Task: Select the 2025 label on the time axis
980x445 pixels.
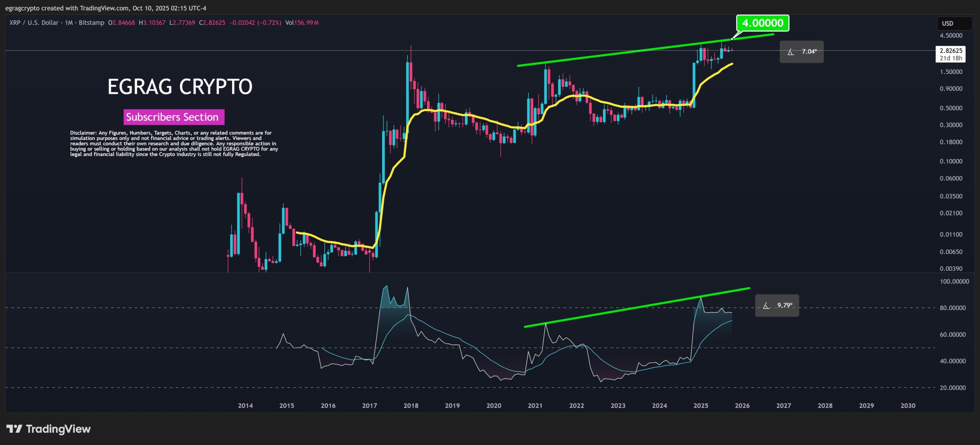Action: tap(701, 406)
